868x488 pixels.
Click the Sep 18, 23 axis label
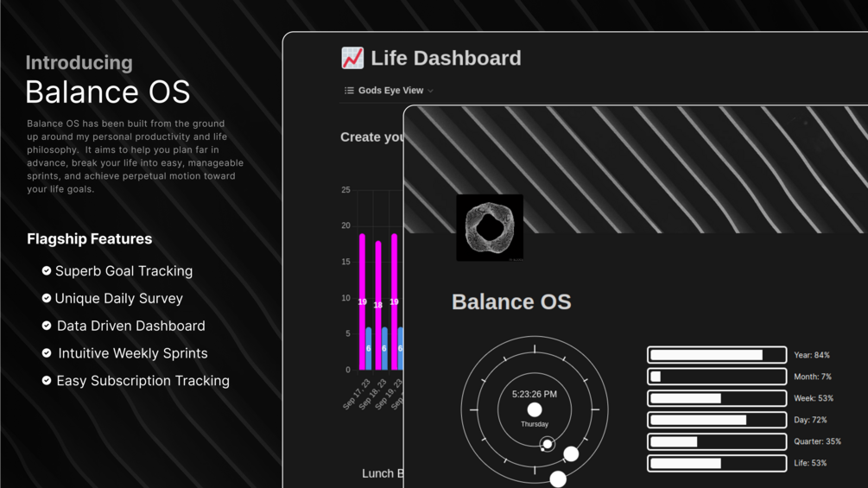pyautogui.click(x=372, y=395)
